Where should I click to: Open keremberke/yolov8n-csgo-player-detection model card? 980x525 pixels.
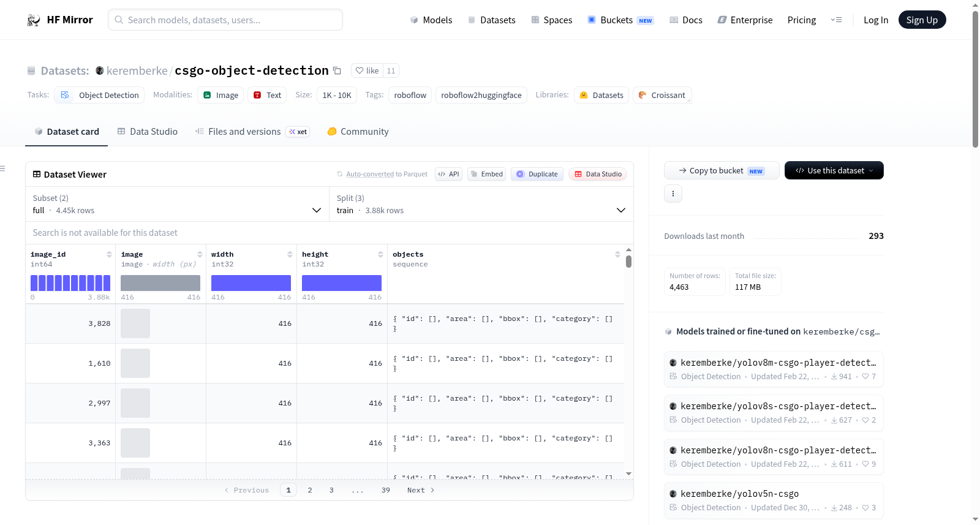[x=774, y=457]
